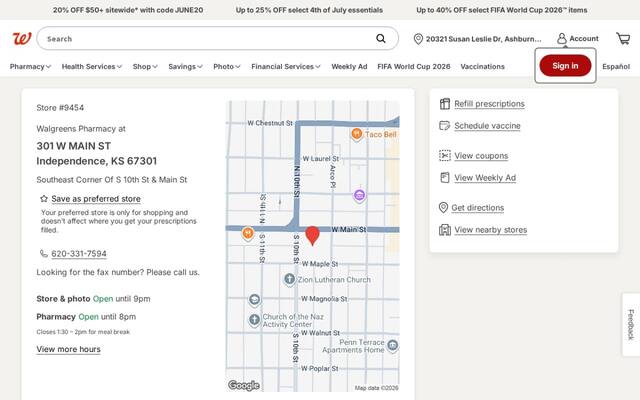
Task: Click the 4th of July essentials promo
Action: click(309, 10)
